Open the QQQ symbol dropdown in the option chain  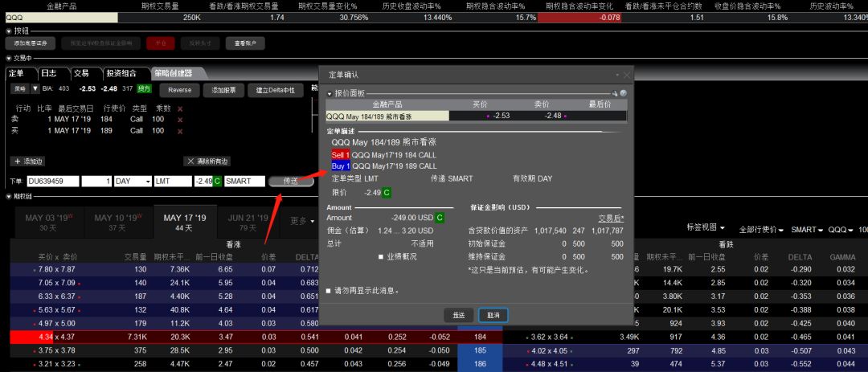click(841, 229)
